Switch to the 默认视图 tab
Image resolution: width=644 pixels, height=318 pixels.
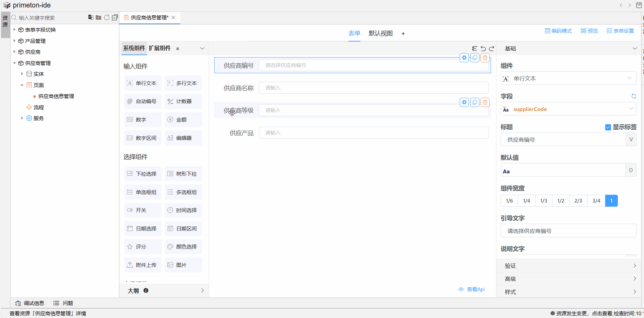[380, 33]
